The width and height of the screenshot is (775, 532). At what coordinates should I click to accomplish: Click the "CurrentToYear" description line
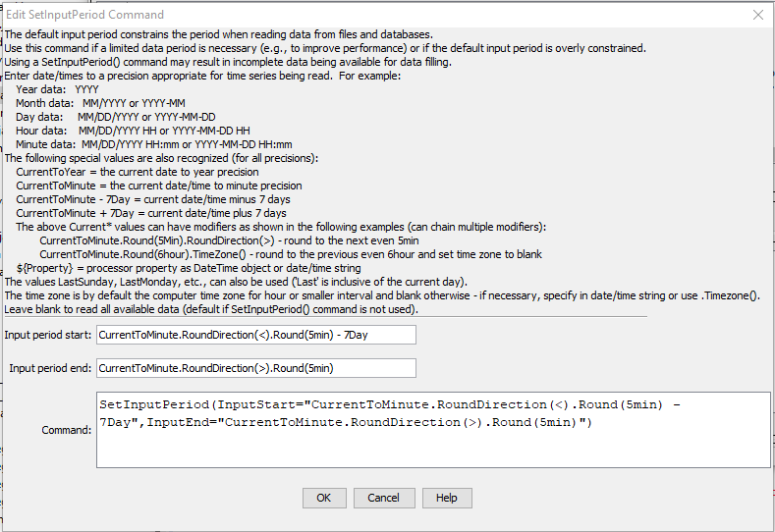(138, 172)
